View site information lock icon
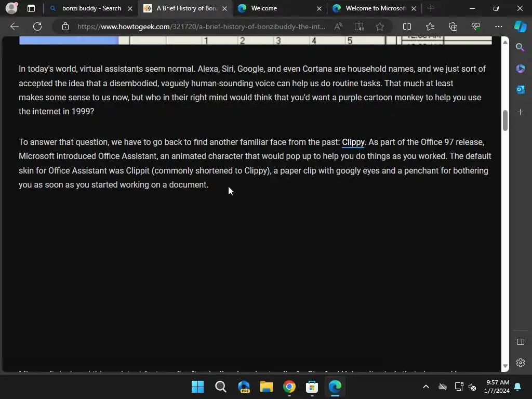 (65, 26)
